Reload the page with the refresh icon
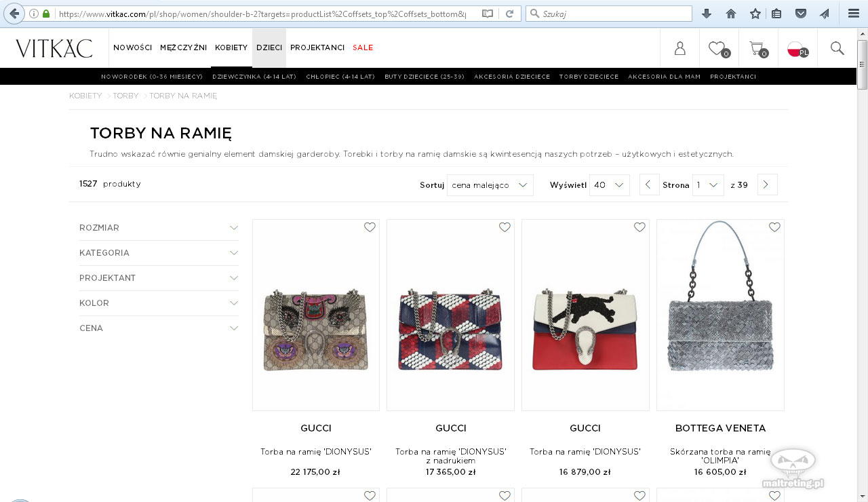868x502 pixels. [509, 14]
